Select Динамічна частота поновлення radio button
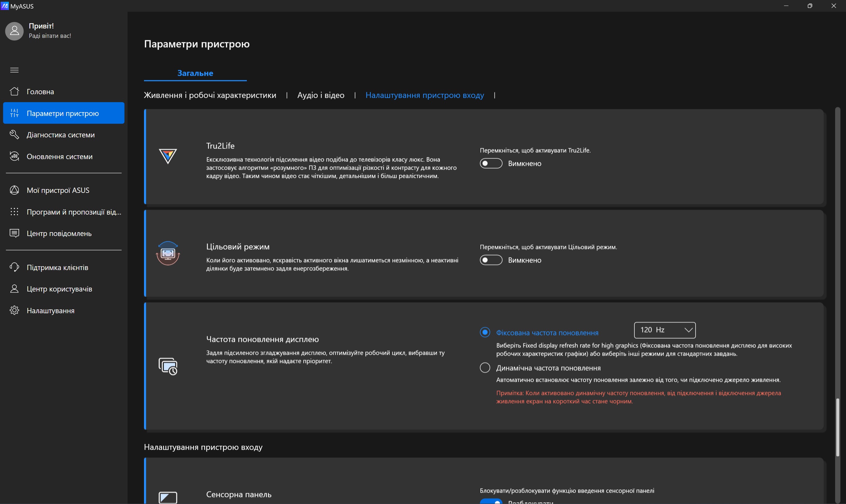 point(485,368)
